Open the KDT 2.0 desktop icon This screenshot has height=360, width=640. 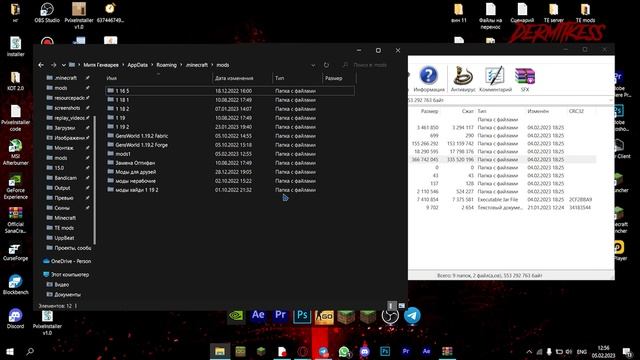[x=16, y=81]
